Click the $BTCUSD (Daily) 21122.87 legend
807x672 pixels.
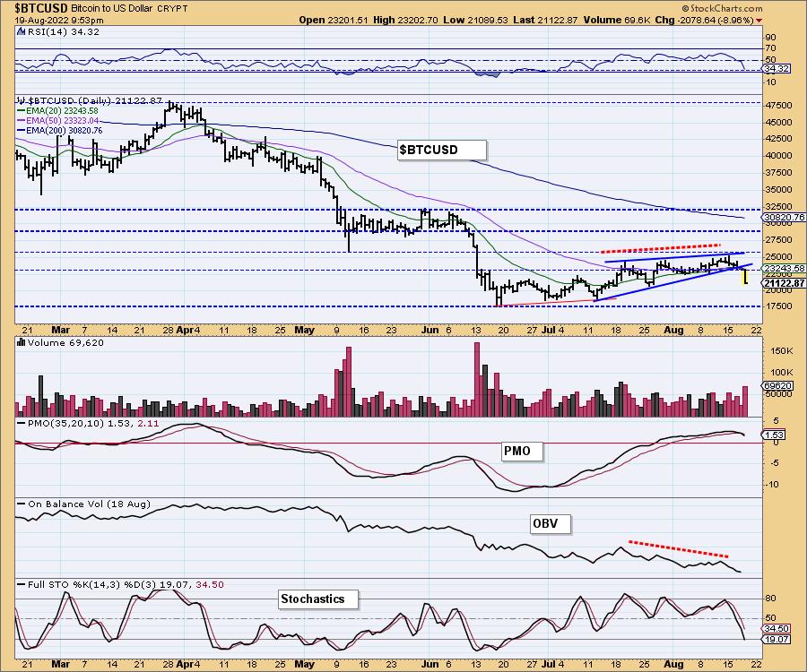tap(95, 101)
